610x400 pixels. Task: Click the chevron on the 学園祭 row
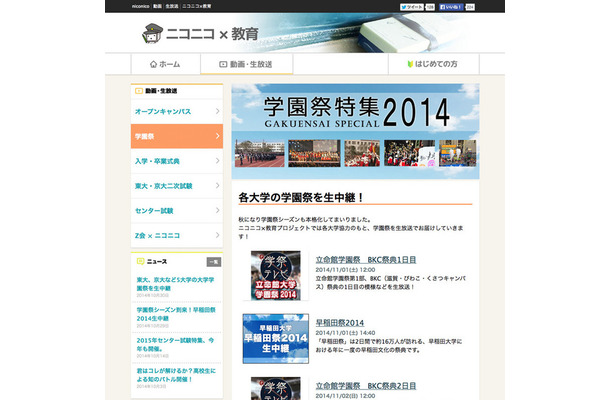pos(217,136)
